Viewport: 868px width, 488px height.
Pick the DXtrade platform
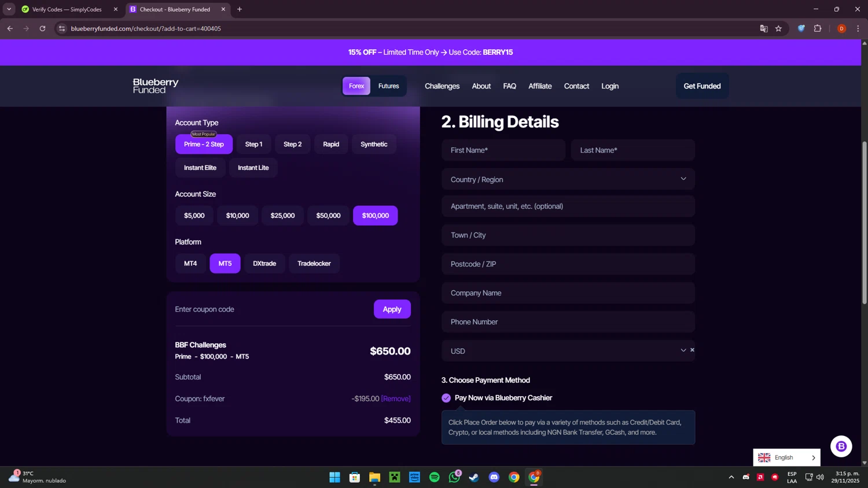pyautogui.click(x=264, y=264)
